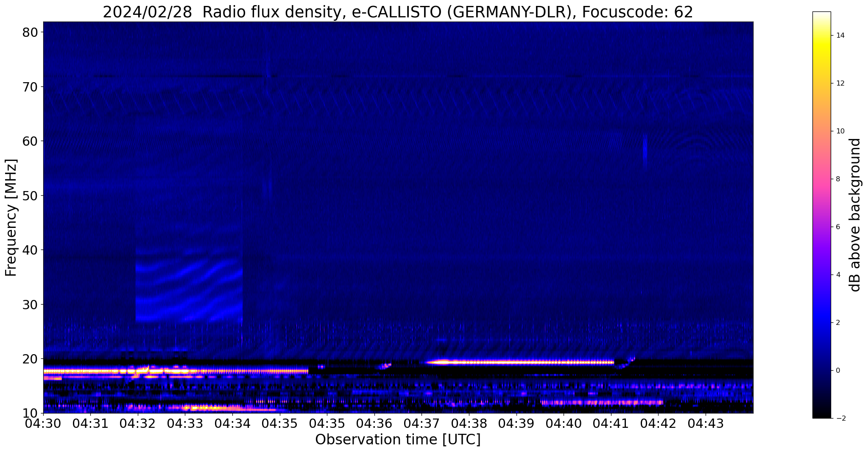Click the 04:39 time tick label
This screenshot has width=868, height=452.
pyautogui.click(x=516, y=423)
